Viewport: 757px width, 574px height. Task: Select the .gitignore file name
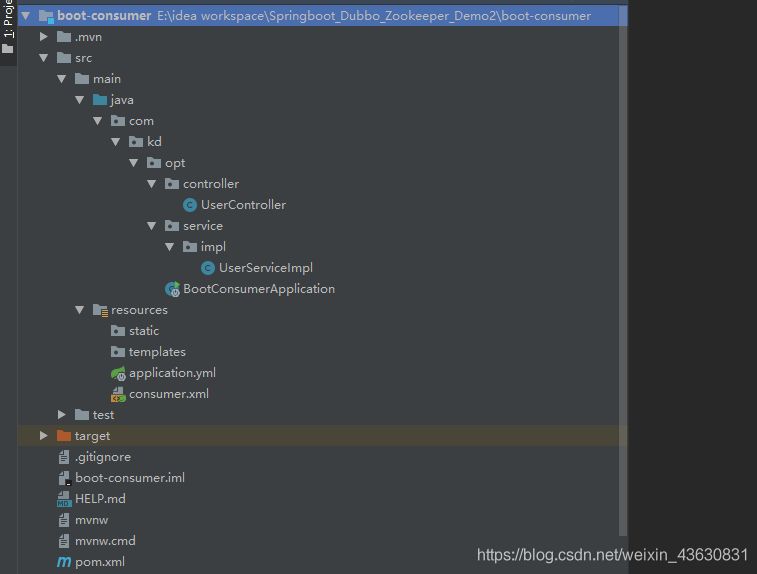tap(103, 457)
